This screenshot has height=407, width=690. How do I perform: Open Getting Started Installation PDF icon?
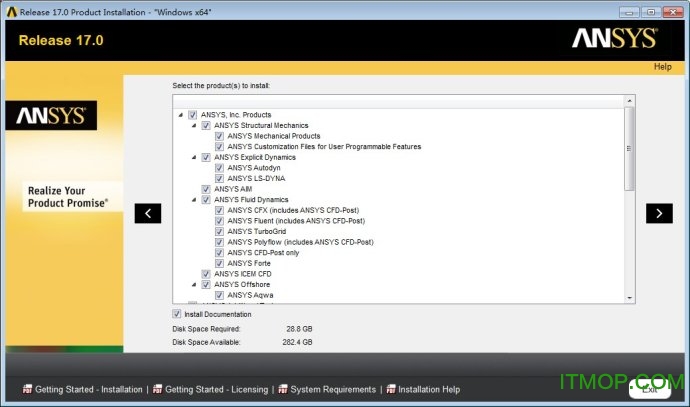27,389
